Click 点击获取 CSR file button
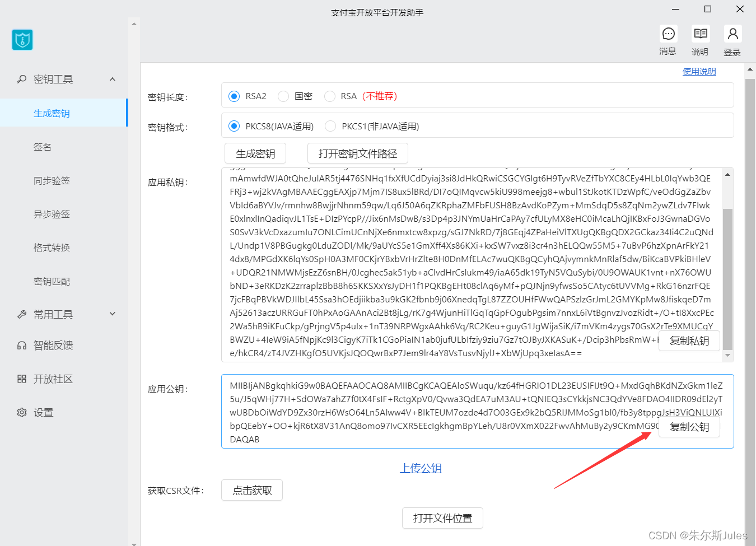756x546 pixels. coord(252,491)
